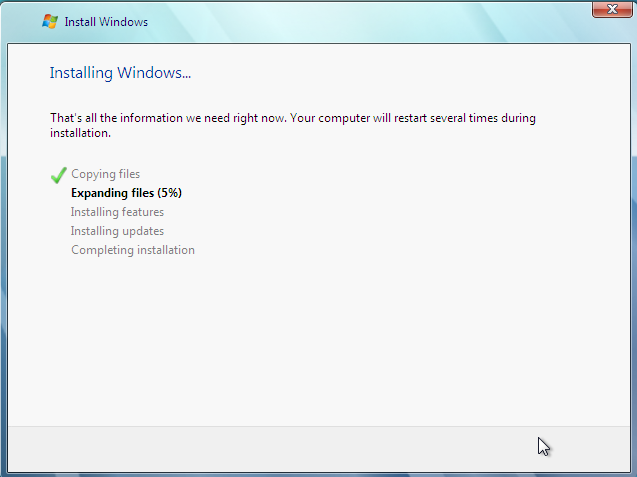This screenshot has height=477, width=637.
Task: Click the 'Install Windows' title text
Action: pyautogui.click(x=106, y=22)
